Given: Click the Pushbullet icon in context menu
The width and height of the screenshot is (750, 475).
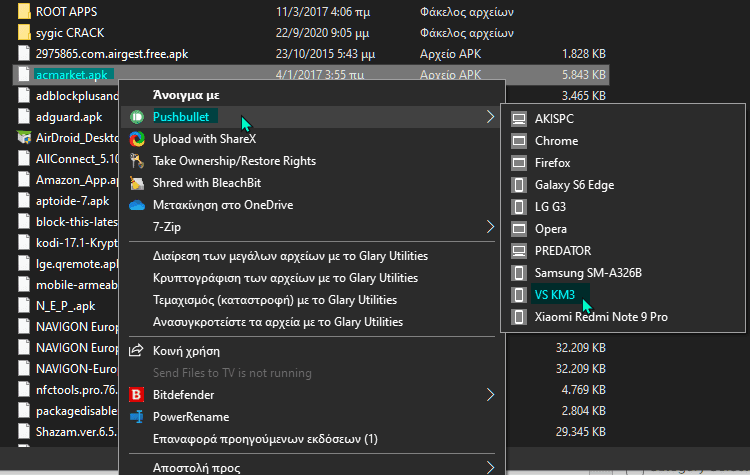Looking at the screenshot, I should [x=137, y=117].
